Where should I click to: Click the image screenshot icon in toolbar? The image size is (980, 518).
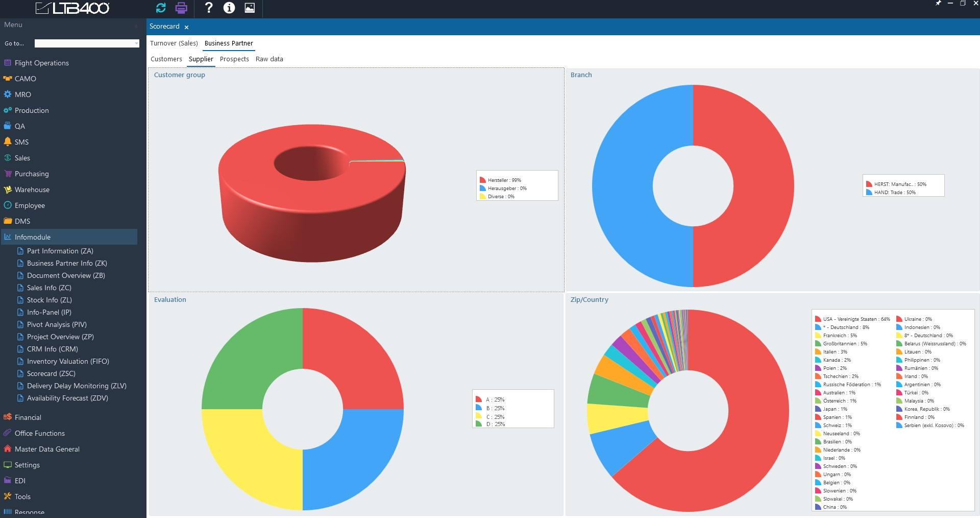pos(250,8)
